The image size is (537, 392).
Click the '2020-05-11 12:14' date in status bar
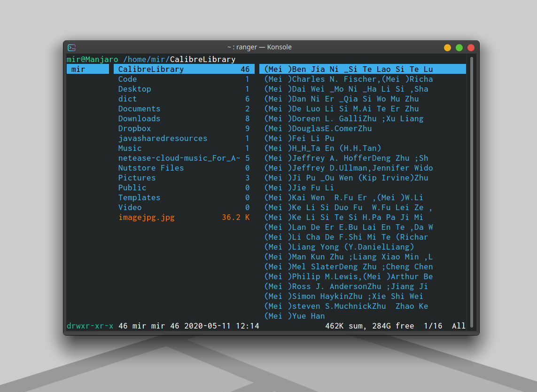[222, 326]
